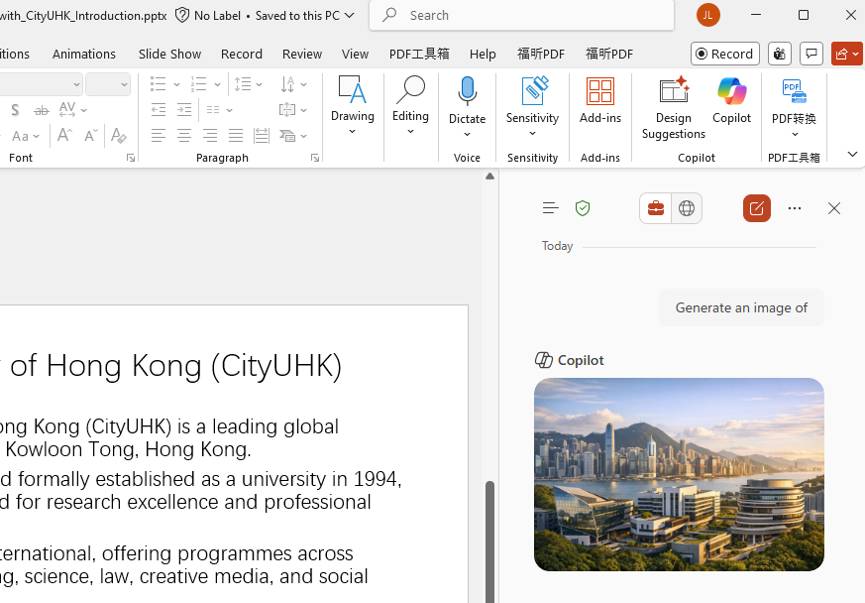Image resolution: width=865 pixels, height=603 pixels.
Task: Switch Copilot to Work mode briefcase
Action: 656,208
